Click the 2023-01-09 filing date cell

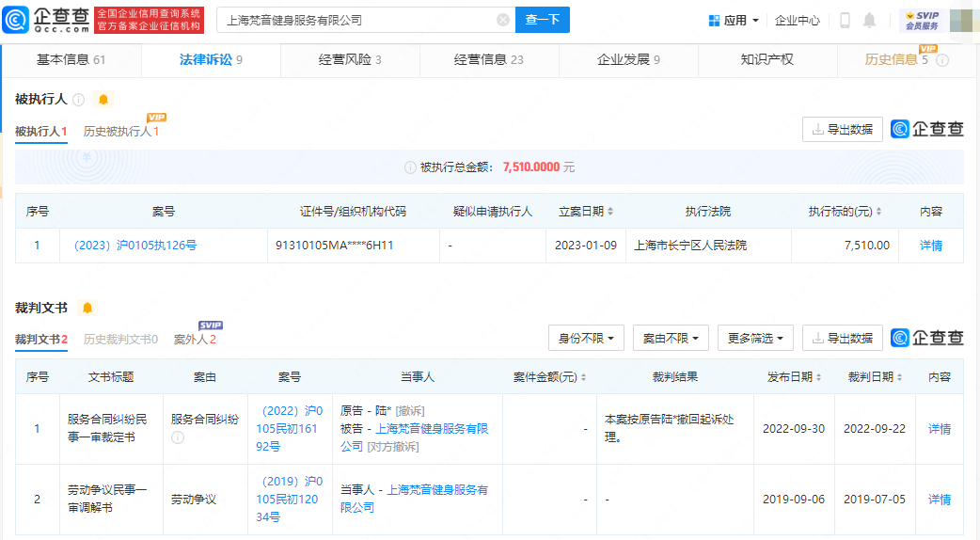586,245
